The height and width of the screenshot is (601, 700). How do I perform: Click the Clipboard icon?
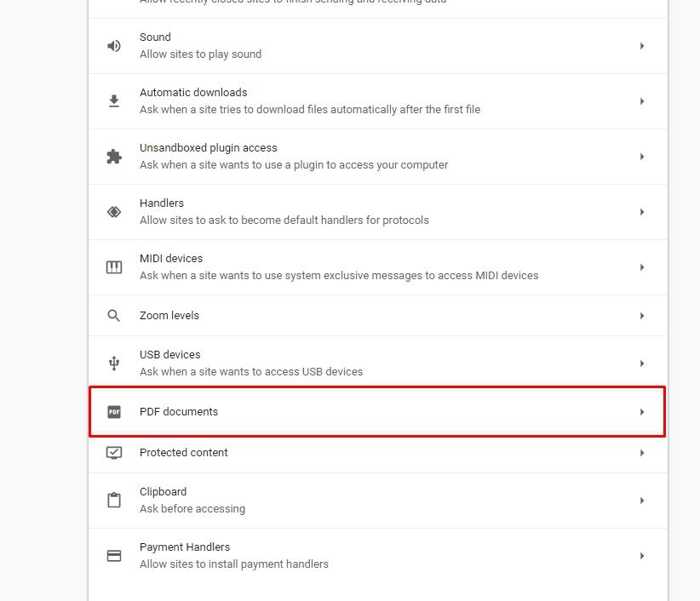pyautogui.click(x=114, y=501)
